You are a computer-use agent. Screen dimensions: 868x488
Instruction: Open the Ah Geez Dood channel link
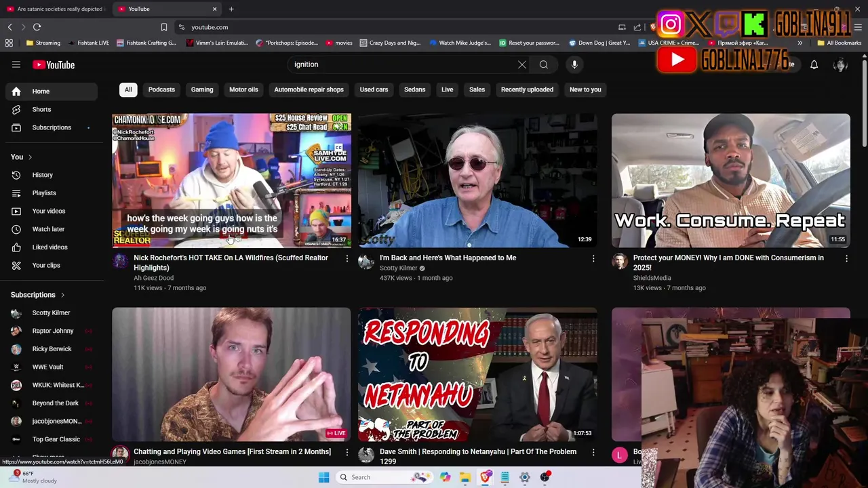(153, 278)
